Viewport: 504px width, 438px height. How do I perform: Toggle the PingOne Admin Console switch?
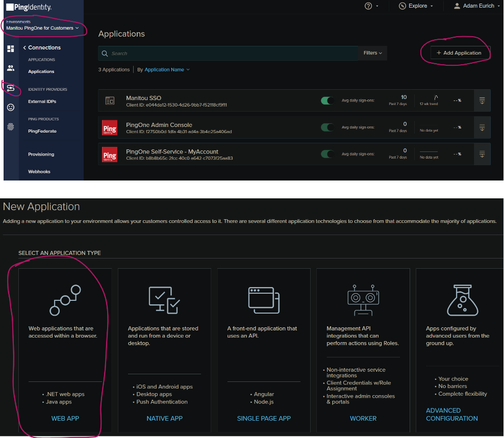(x=327, y=127)
